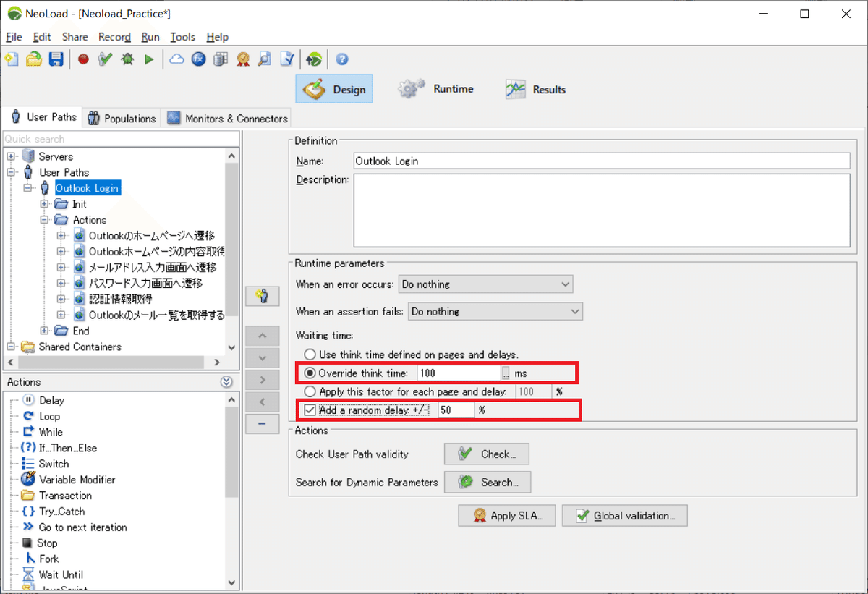Open the Edit menu
Viewport: 868px width, 594px height.
pyautogui.click(x=42, y=37)
